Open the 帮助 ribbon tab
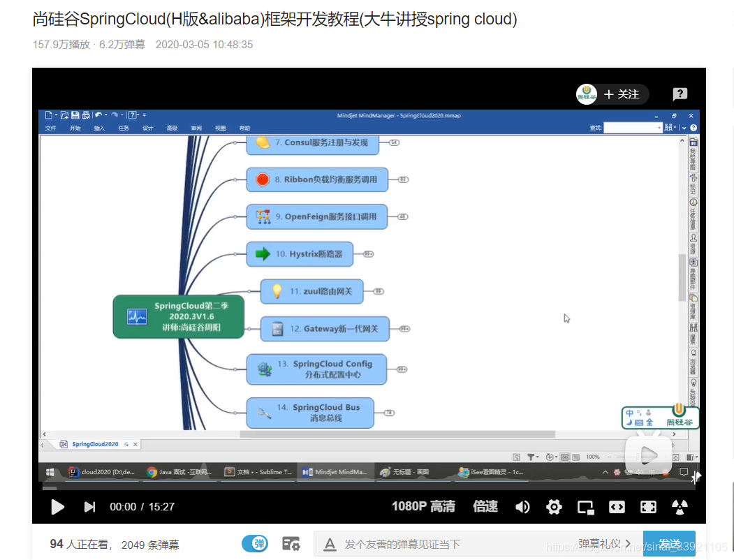Image resolution: width=734 pixels, height=560 pixels. 245,128
